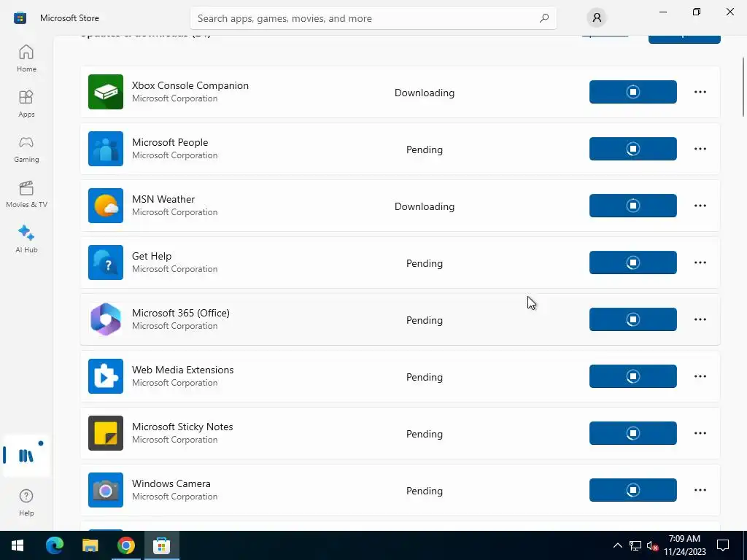Click the MSN Weather title text
This screenshot has height=560, width=747.
tap(163, 199)
